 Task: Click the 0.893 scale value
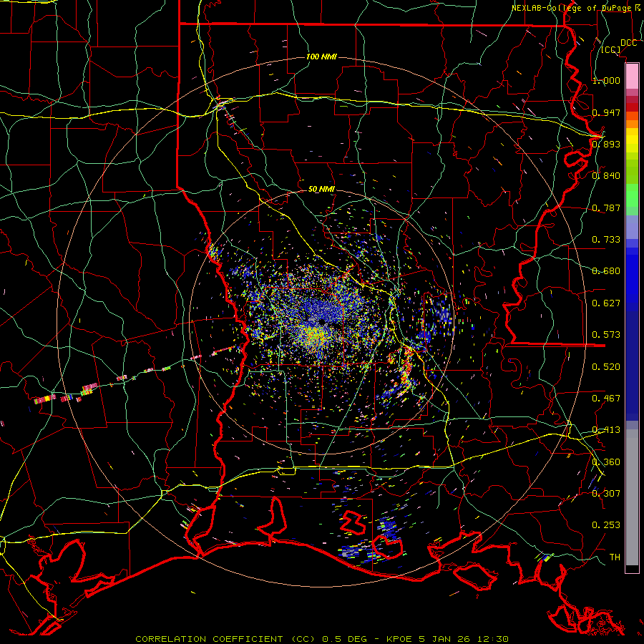(x=606, y=144)
